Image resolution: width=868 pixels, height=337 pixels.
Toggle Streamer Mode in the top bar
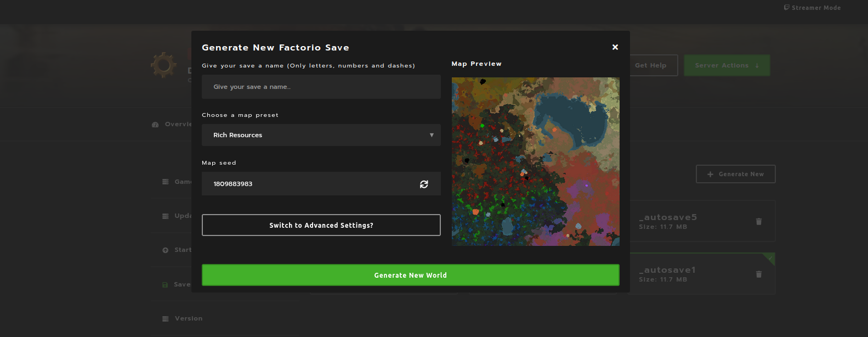(x=812, y=8)
